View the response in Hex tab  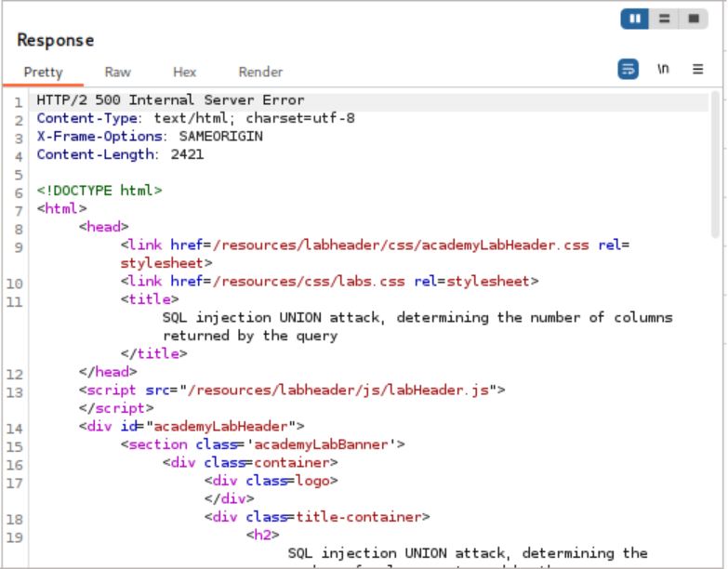184,73
